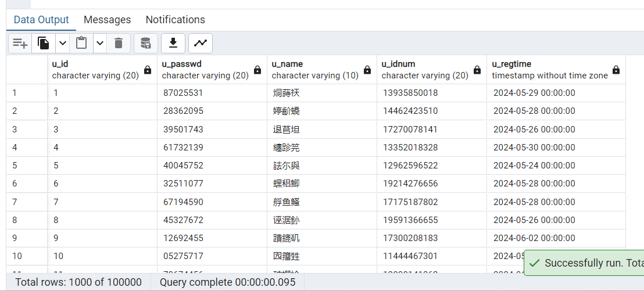This screenshot has width=644, height=291.
Task: Select row number 5 header
Action: 27,166
